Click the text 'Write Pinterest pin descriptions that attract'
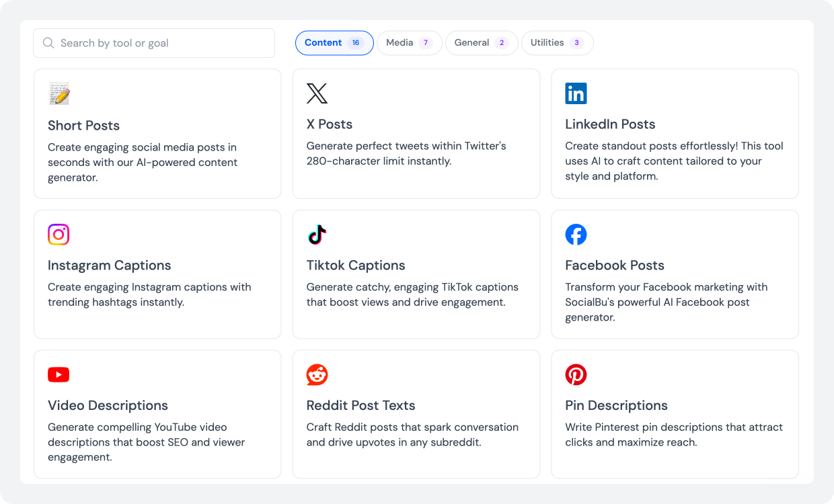Viewport: 834px width, 504px height. click(674, 427)
